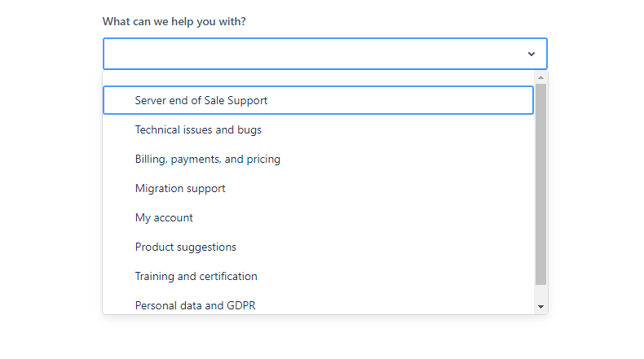
Task: Select 'Personal data and GDPR' option
Action: (318, 304)
